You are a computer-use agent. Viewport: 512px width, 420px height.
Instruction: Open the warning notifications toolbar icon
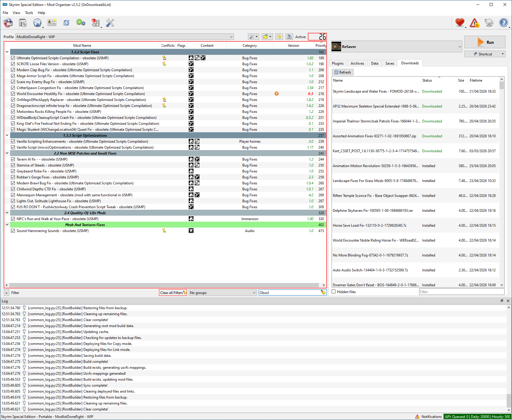coord(474,23)
